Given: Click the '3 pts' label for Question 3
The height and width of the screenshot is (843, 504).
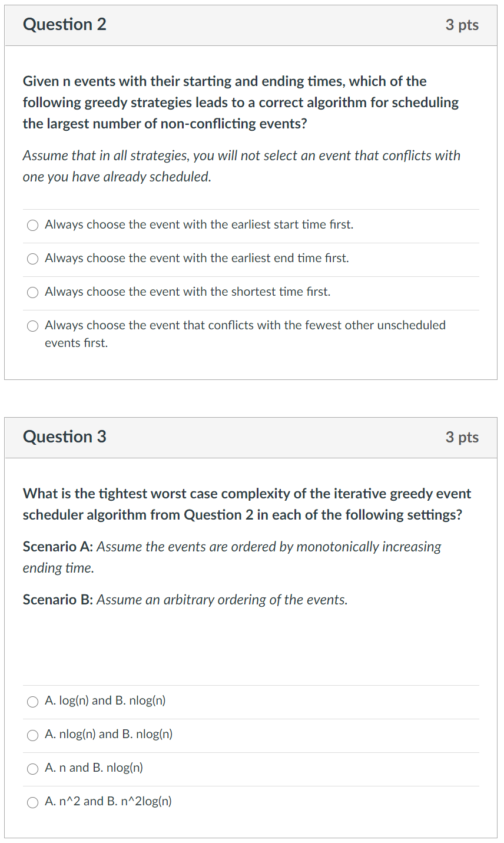Looking at the screenshot, I should (x=463, y=437).
